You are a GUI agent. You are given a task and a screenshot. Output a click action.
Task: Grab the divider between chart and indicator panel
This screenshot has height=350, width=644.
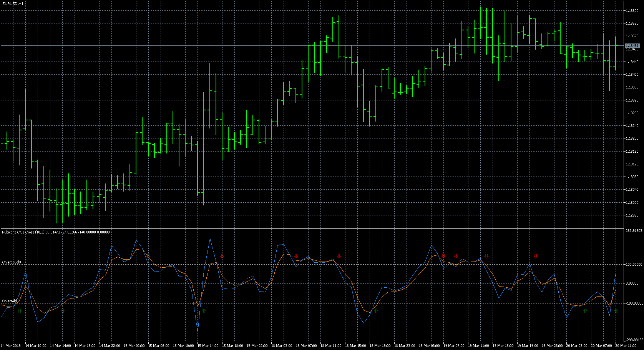click(307, 228)
